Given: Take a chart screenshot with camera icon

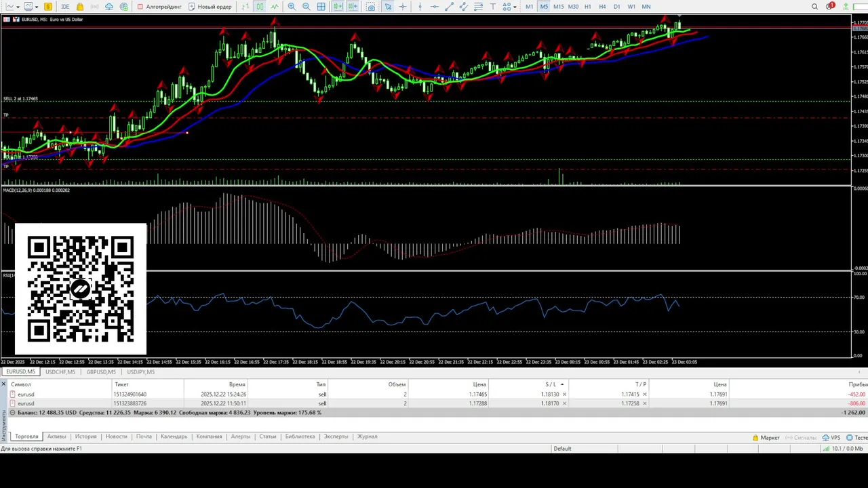Looking at the screenshot, I should 371,7.
